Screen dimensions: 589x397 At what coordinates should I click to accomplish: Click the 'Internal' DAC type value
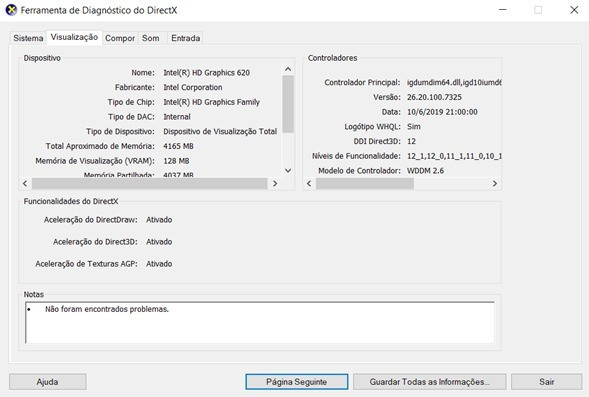[x=177, y=117]
